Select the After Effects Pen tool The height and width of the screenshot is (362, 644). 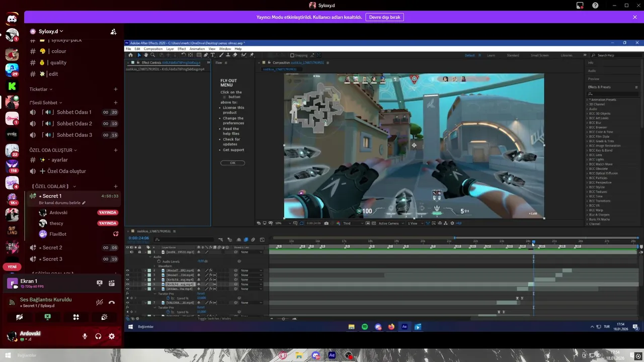(x=207, y=55)
